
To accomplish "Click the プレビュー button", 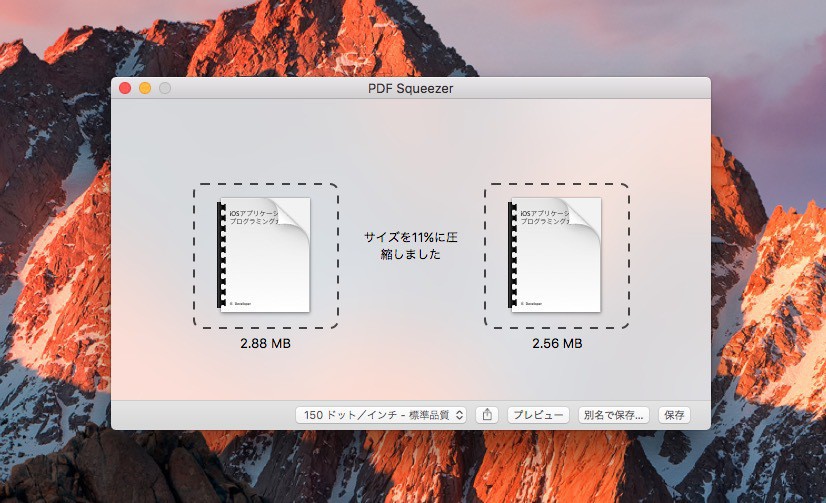I will click(538, 415).
